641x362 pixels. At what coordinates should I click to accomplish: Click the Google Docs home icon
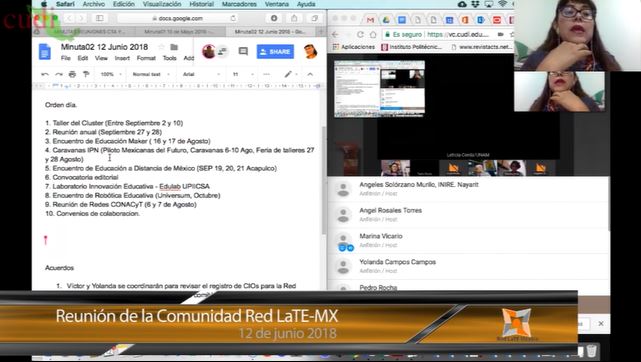click(x=45, y=52)
